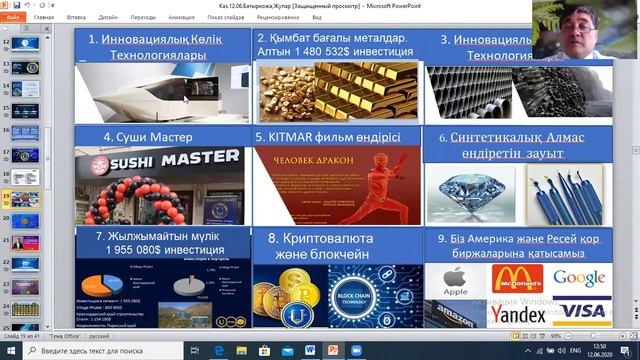Click the '8. Криптовалюта және блокчейн' heading
The width and height of the screenshot is (640, 360).
pos(322,246)
